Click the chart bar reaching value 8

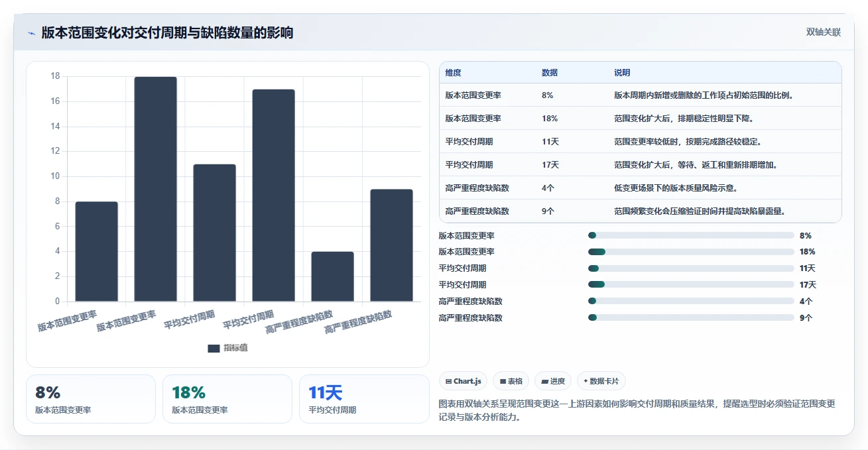click(96, 251)
